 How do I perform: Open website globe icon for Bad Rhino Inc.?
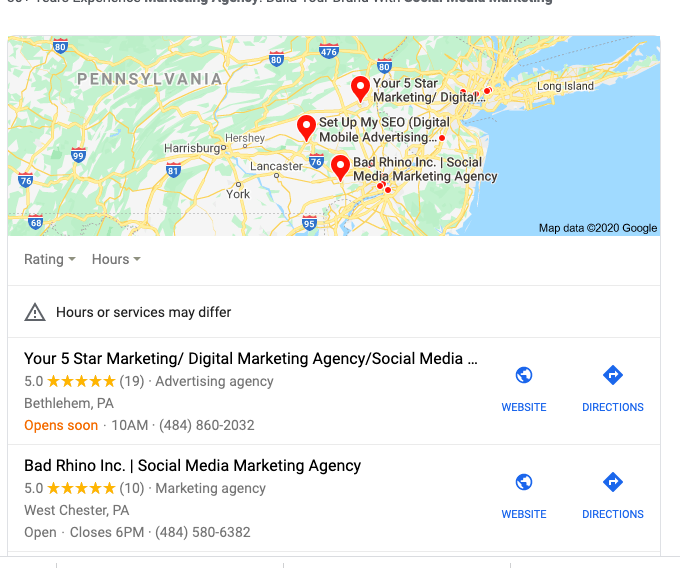(x=524, y=482)
